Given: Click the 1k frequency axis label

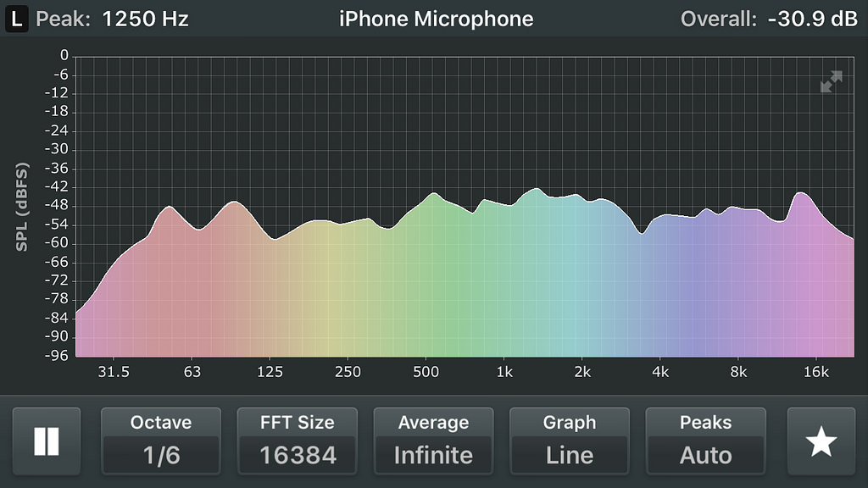Looking at the screenshot, I should 504,372.
